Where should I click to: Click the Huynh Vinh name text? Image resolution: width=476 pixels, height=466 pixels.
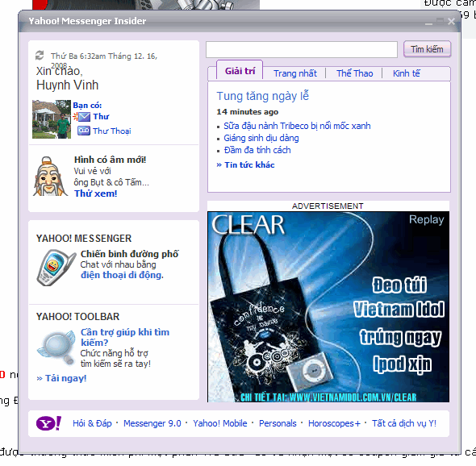click(x=67, y=85)
